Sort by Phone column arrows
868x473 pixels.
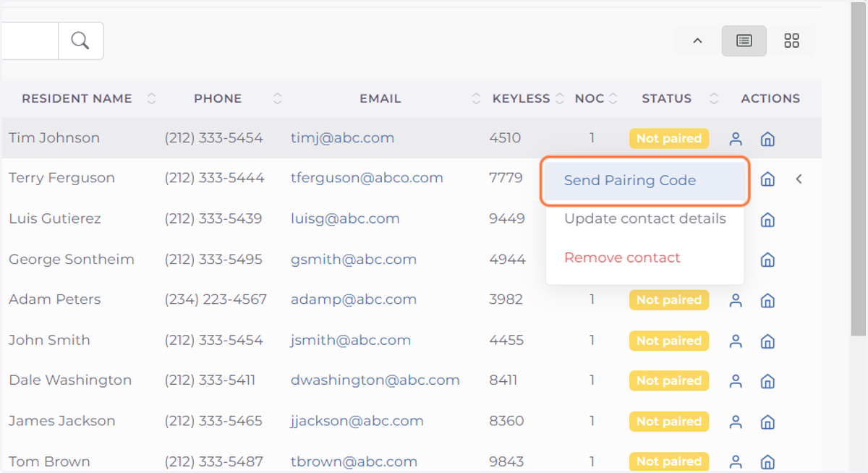click(x=278, y=99)
